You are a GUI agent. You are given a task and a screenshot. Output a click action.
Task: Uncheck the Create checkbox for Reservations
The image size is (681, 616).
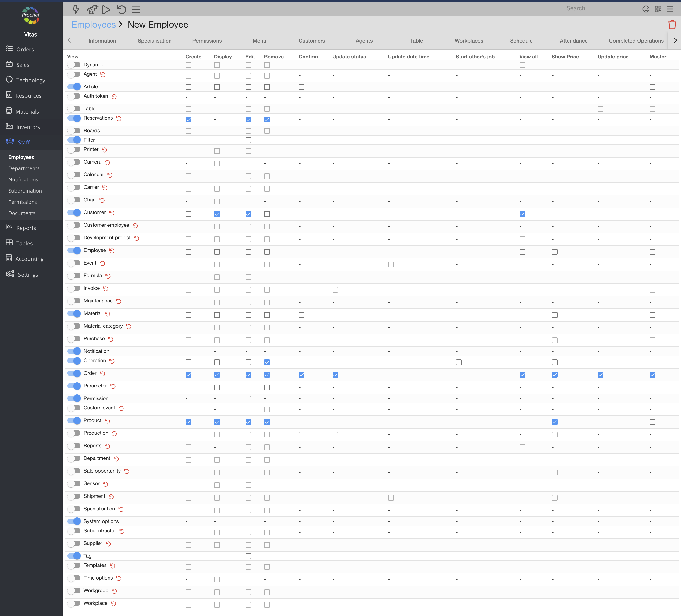[x=188, y=119]
